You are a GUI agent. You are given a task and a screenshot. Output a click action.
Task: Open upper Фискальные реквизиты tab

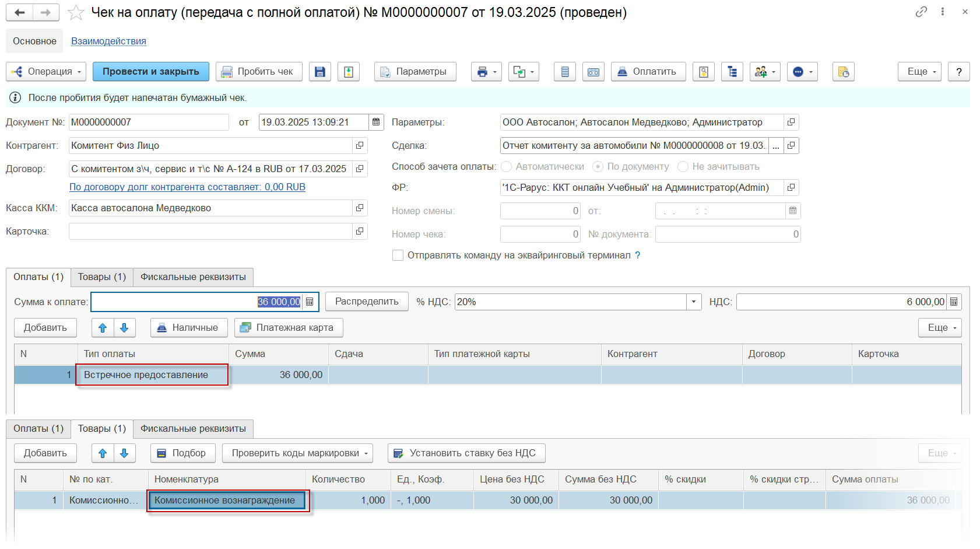(193, 277)
